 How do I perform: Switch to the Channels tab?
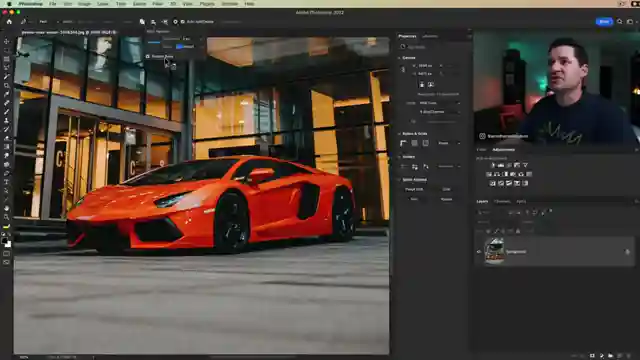[x=502, y=202]
